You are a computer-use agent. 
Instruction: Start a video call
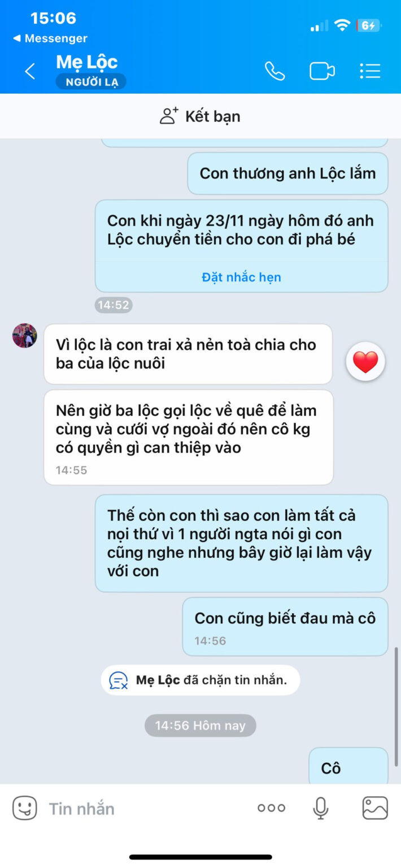[322, 71]
